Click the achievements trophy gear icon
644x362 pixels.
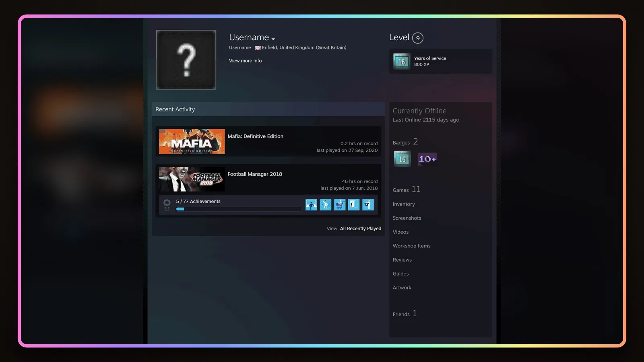(x=167, y=204)
